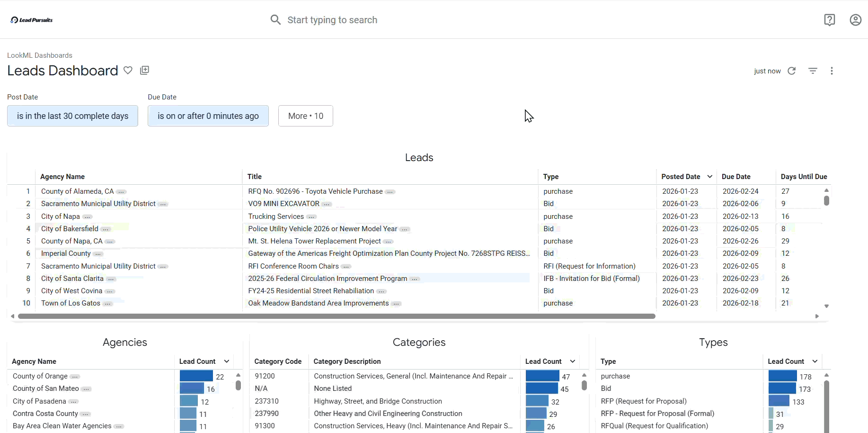Sort Agencies table by Lead Count arrow
Screen dimensions: 868x433
(x=227, y=361)
